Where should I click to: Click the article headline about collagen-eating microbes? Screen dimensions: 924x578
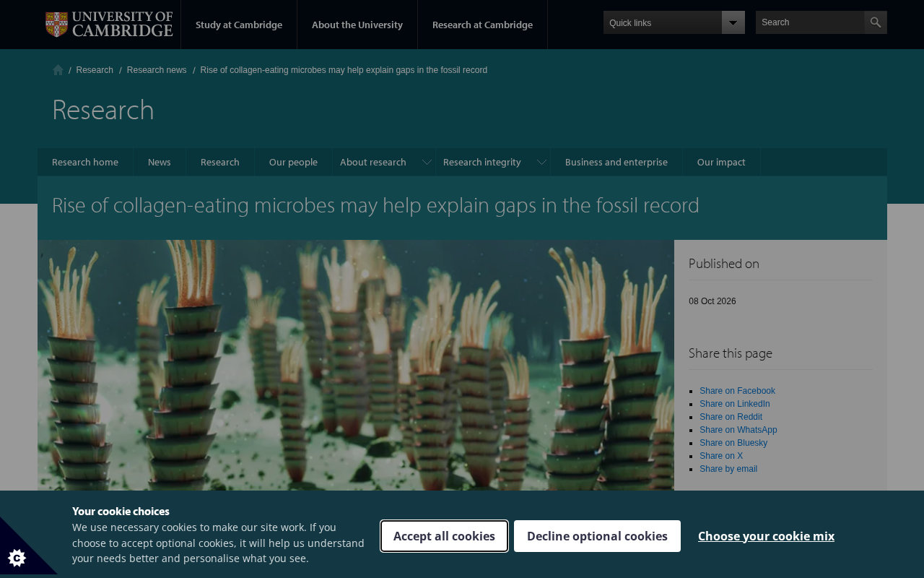[375, 205]
